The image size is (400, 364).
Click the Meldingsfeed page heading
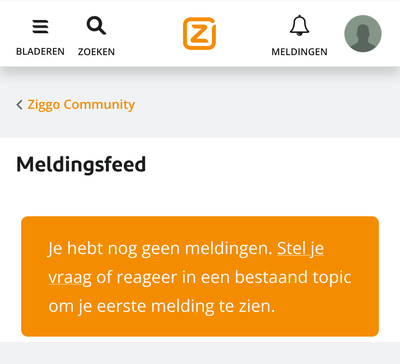pyautogui.click(x=81, y=164)
